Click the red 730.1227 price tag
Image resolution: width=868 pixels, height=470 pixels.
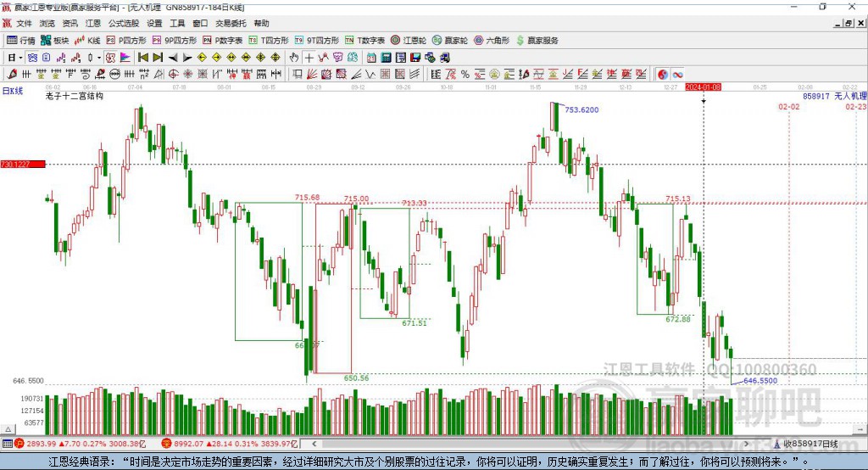[x=23, y=164]
